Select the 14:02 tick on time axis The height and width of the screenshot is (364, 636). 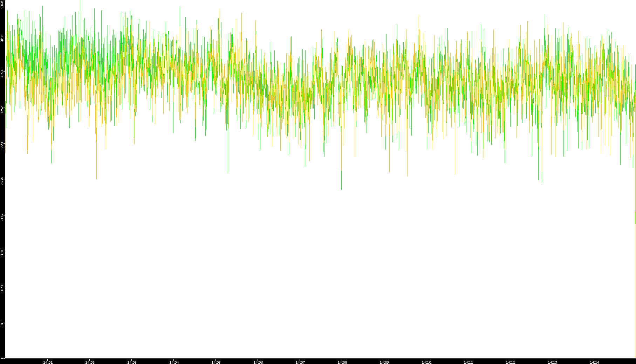tap(90, 362)
